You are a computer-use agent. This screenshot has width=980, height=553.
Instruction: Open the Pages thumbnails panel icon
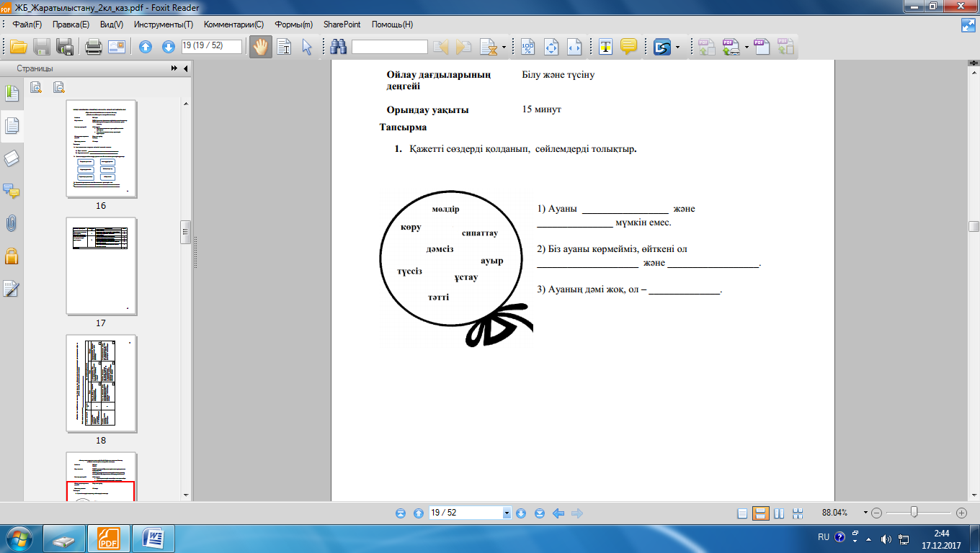(x=12, y=126)
